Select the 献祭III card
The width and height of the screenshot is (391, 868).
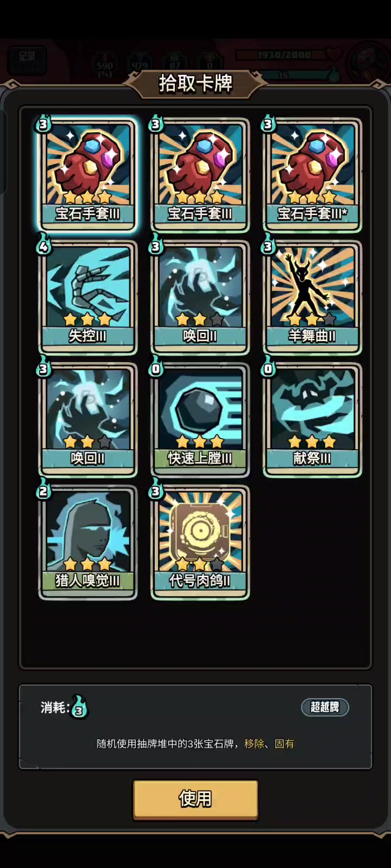[312, 420]
